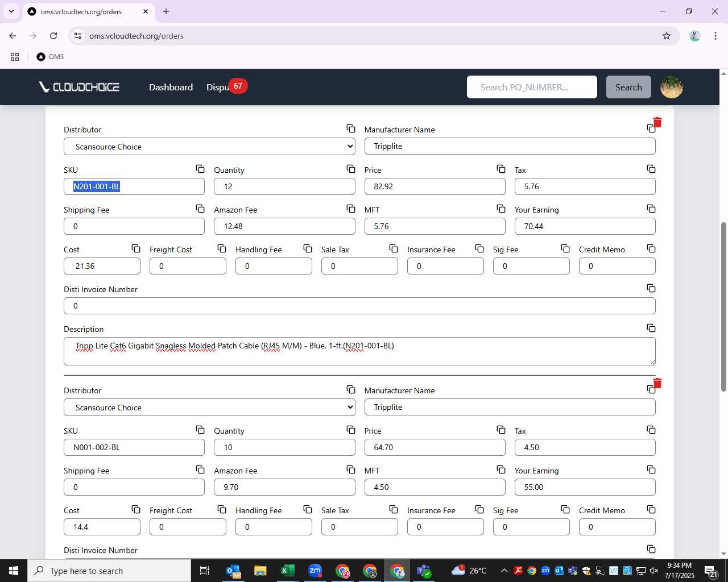The width and height of the screenshot is (728, 582).
Task: Open the browser tab search dropdown
Action: [x=11, y=11]
